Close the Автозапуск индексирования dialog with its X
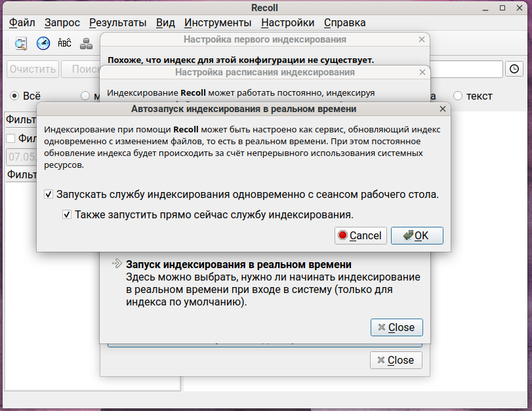Viewport: 532px width, 411px height. tap(442, 109)
